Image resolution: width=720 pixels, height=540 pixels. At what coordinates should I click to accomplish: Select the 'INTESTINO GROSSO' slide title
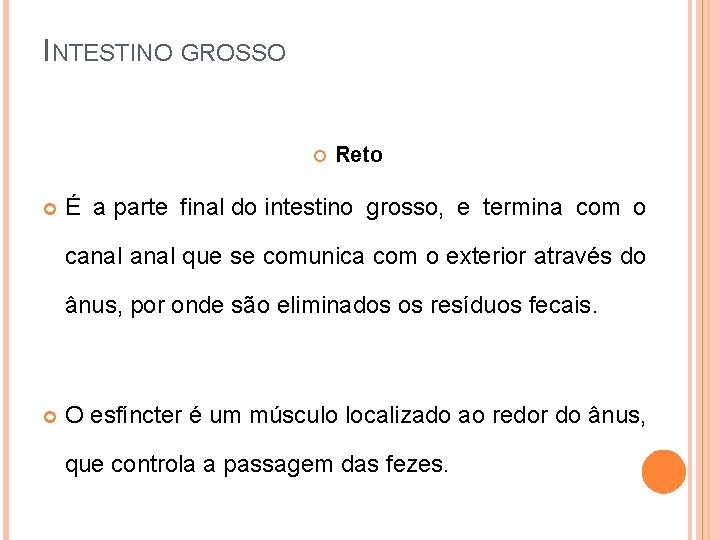click(165, 50)
